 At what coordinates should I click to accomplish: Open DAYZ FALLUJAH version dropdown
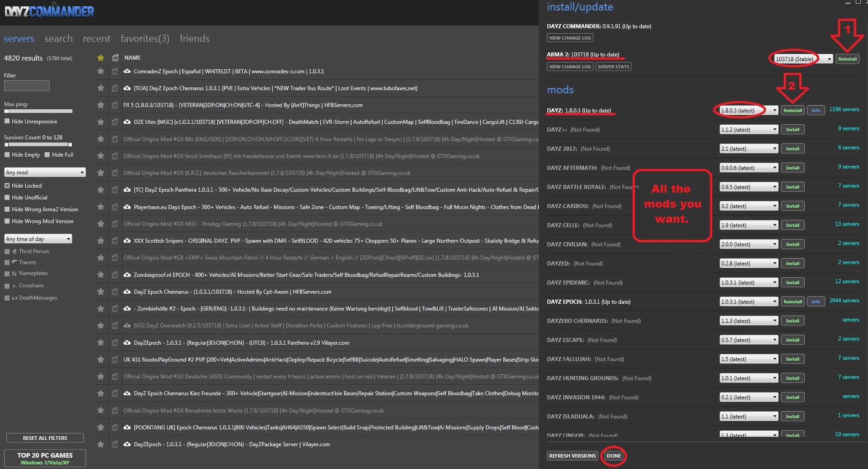(x=749, y=359)
